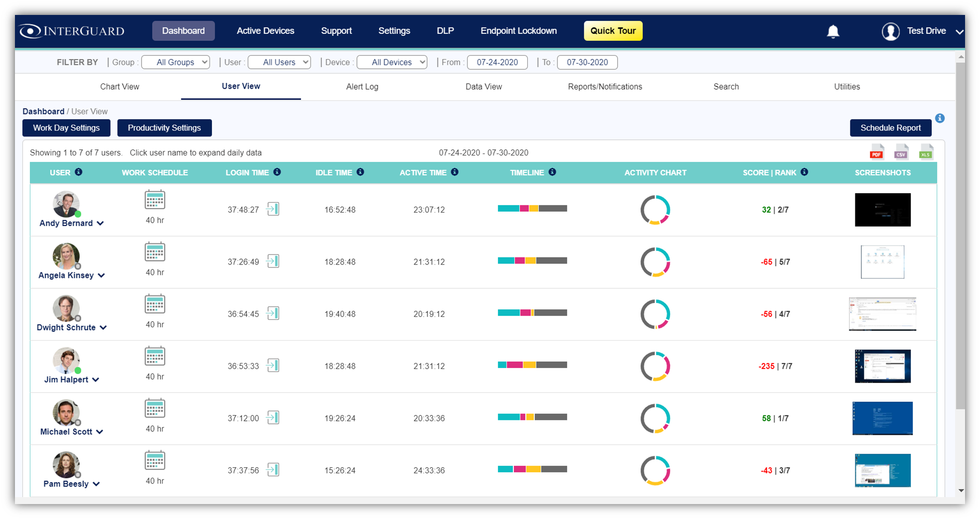
Task: Open Productivity Settings
Action: (x=164, y=128)
